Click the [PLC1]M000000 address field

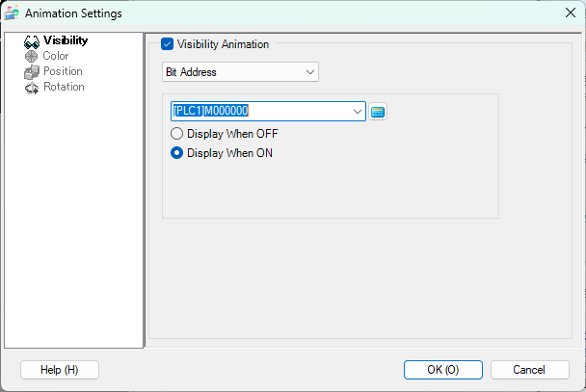click(260, 112)
